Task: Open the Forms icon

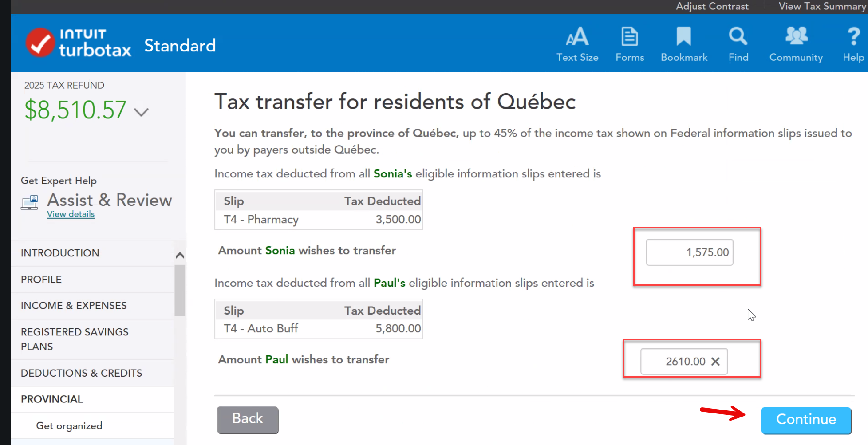Action: pyautogui.click(x=629, y=37)
